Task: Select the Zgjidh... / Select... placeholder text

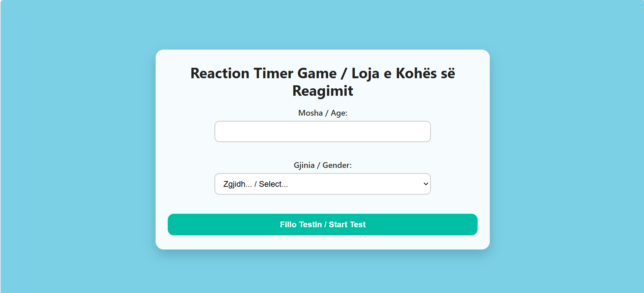Action: coord(256,184)
